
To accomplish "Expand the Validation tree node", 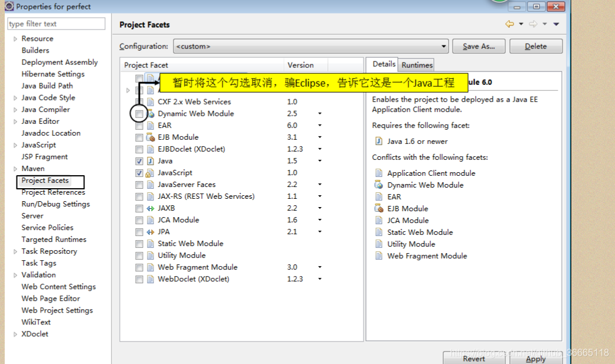I will (x=15, y=275).
